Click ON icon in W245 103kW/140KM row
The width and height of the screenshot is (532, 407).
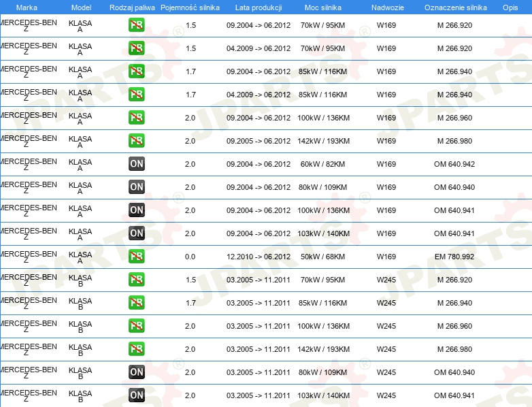136,395
